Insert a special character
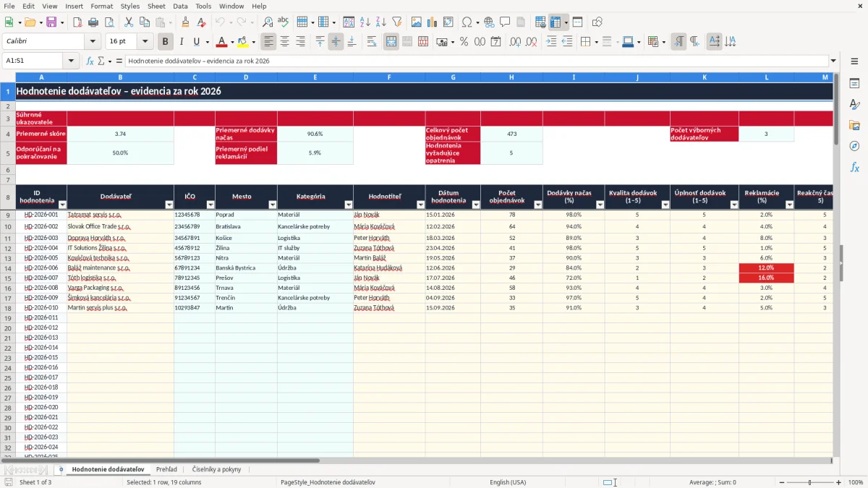 pyautogui.click(x=467, y=22)
